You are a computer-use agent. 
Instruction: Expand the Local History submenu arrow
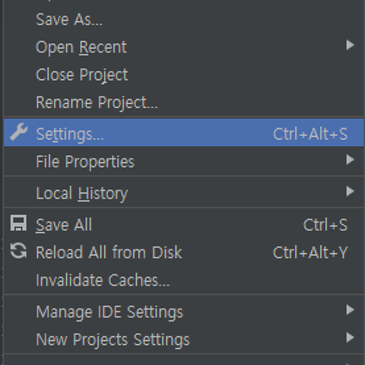350,191
